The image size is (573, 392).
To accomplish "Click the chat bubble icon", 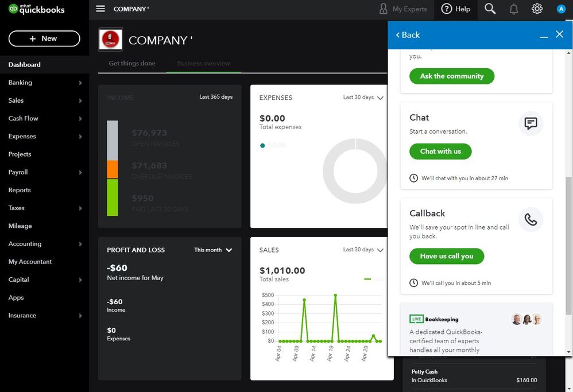I will (x=531, y=123).
